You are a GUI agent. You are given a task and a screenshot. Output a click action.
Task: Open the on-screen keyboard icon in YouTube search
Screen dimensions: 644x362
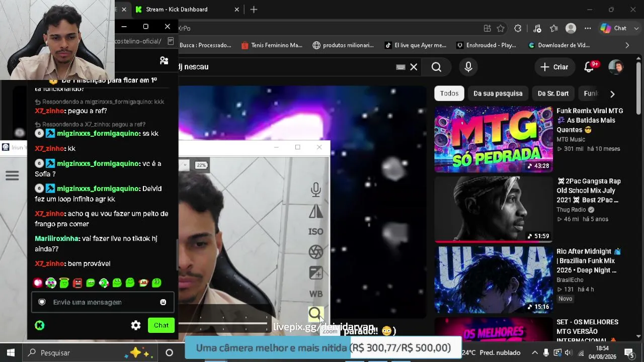[x=400, y=67]
